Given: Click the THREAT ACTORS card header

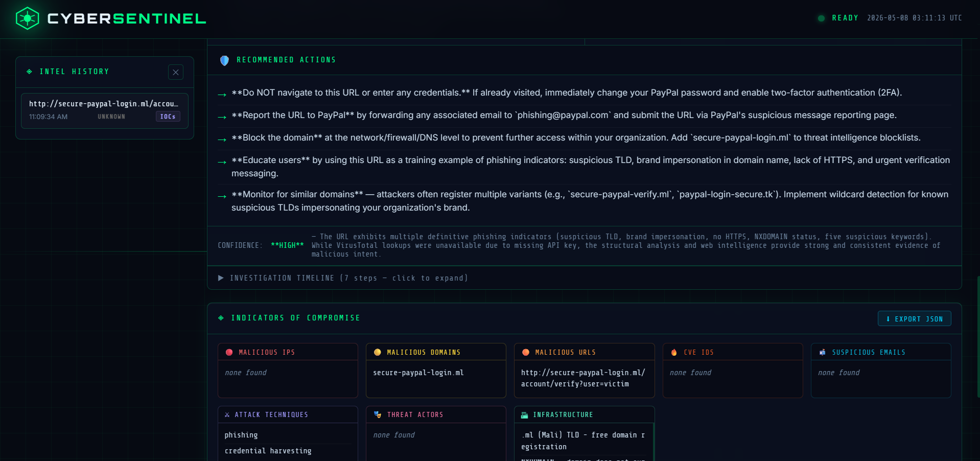Looking at the screenshot, I should point(436,414).
